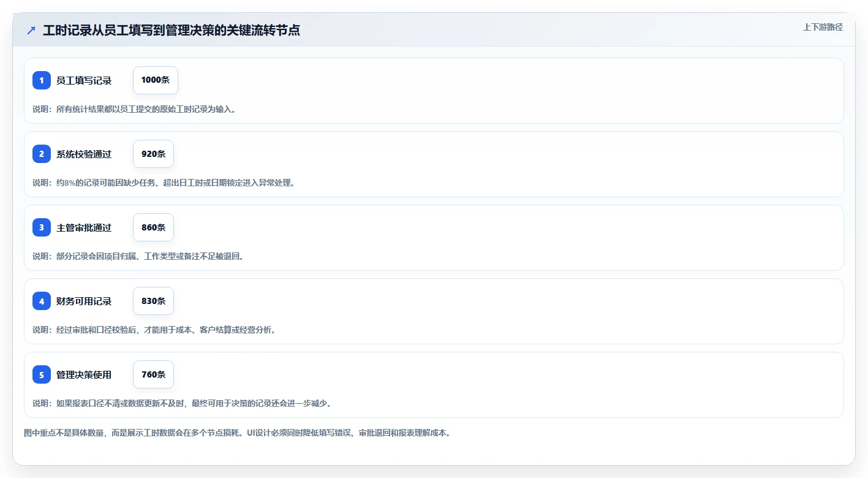Click step number 3 badge
The height and width of the screenshot is (478, 868).
[42, 227]
